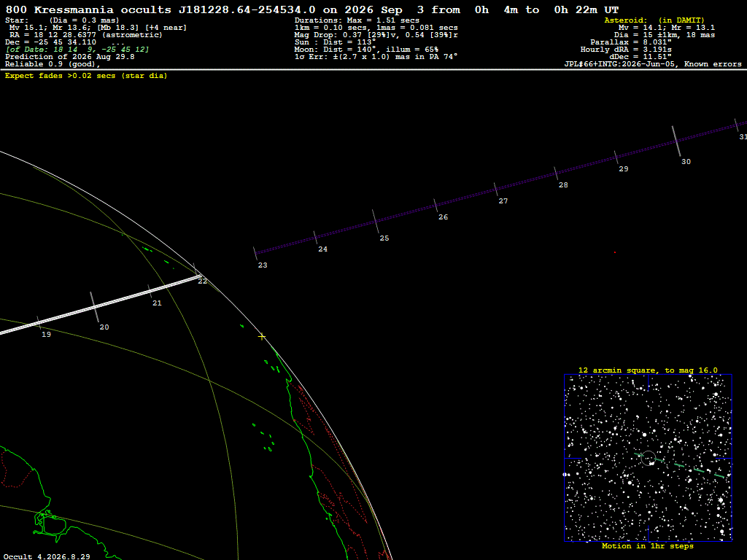Viewport: 747px width, 560px height.
Task: Click the yellow cross marker on the map
Action: [262, 337]
